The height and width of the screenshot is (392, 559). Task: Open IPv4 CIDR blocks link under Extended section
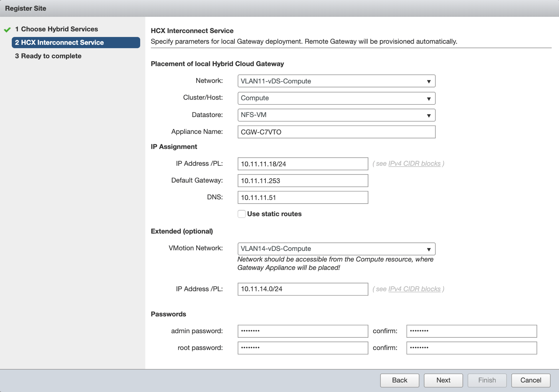point(414,289)
